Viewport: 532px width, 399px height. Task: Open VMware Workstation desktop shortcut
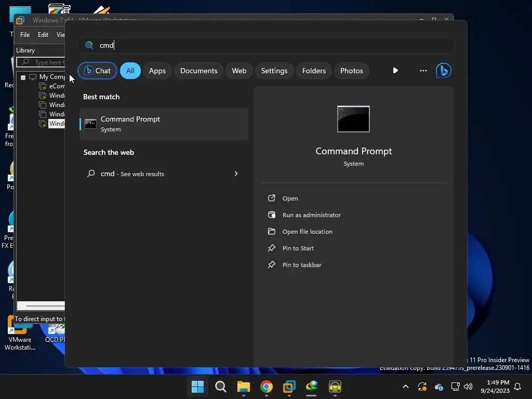(x=20, y=334)
